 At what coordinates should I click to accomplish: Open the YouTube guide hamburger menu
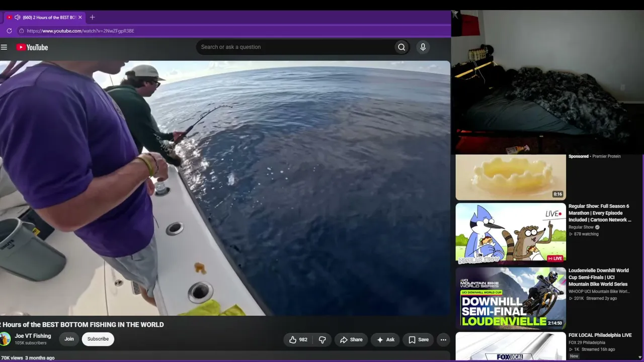(x=4, y=47)
